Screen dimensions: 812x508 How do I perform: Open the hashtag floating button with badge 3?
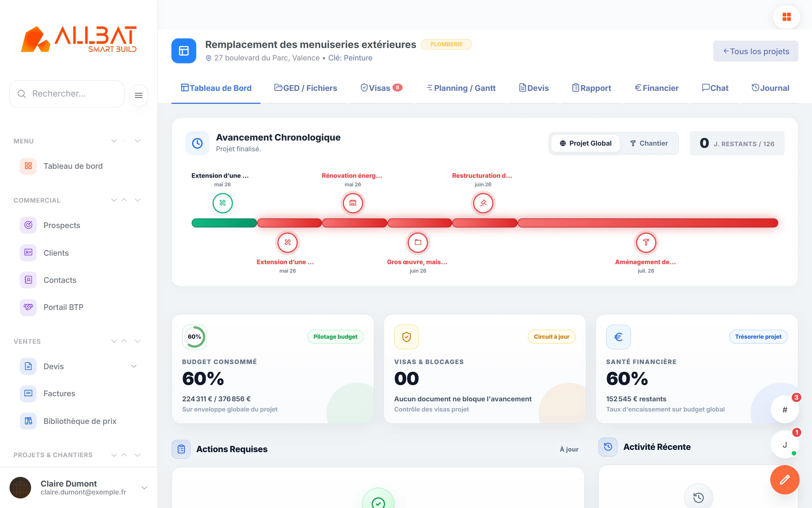[784, 410]
